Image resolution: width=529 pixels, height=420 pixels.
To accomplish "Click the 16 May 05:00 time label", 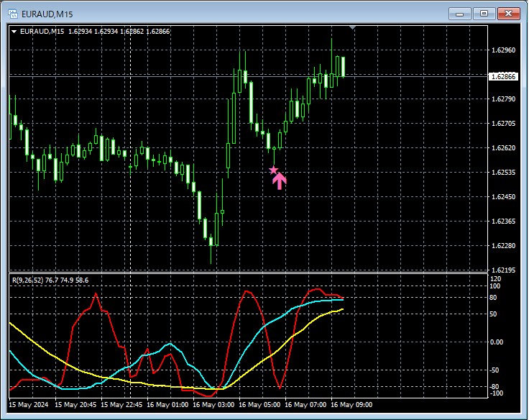I will 259,404.
